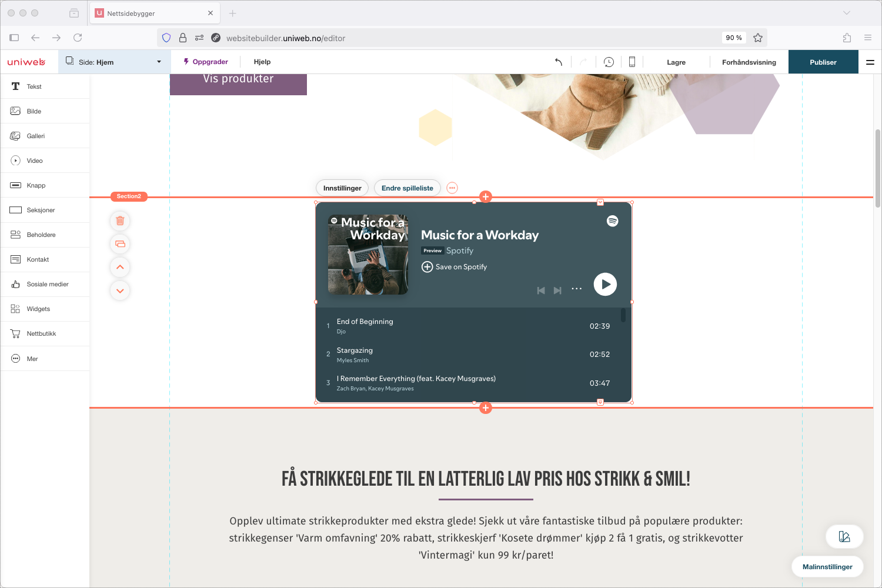The width and height of the screenshot is (882, 588).
Task: Click the 90 % zoom indicator
Action: (x=734, y=38)
